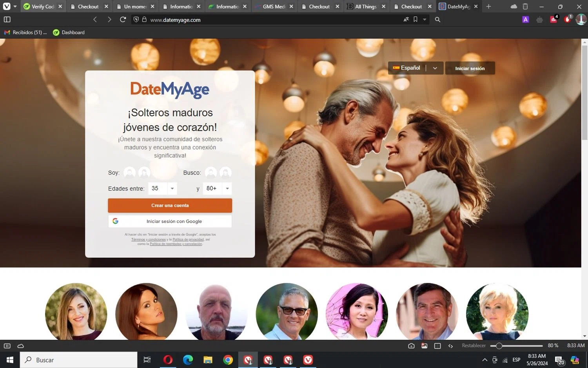This screenshot has width=588, height=368.
Task: Select male for 'Busco'
Action: [211, 173]
